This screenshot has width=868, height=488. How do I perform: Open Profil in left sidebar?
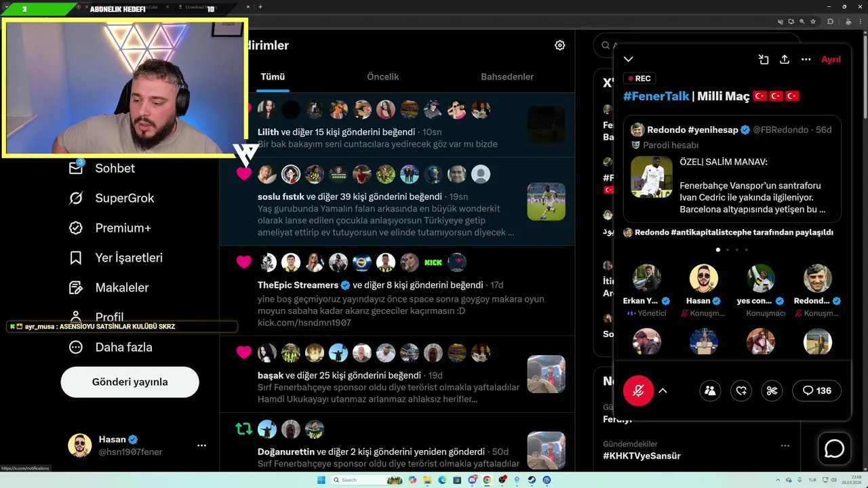[x=109, y=317]
